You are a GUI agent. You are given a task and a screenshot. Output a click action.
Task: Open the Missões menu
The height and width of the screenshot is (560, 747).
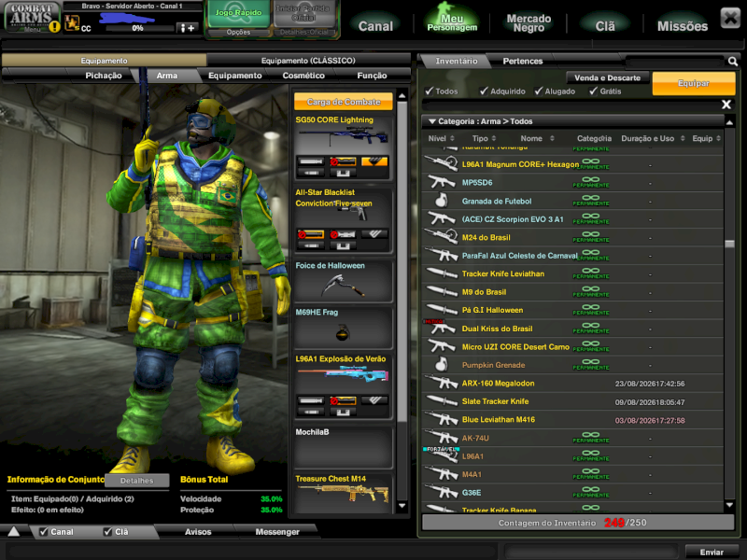[683, 26]
